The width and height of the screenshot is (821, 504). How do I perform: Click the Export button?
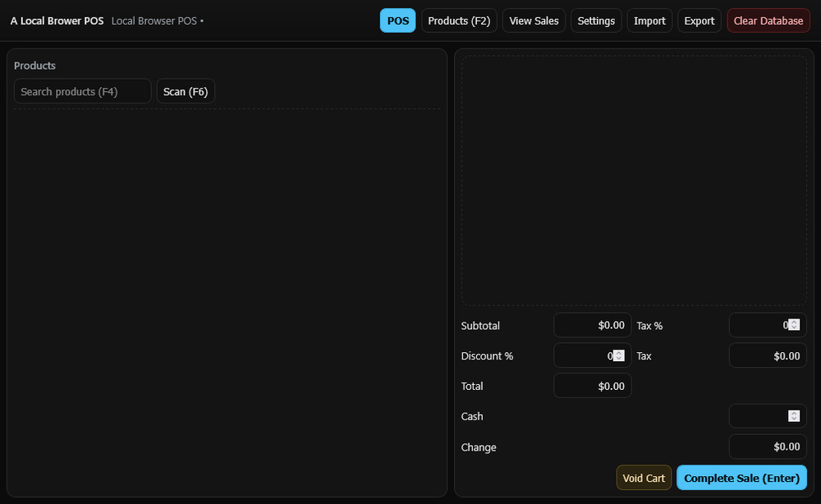699,20
